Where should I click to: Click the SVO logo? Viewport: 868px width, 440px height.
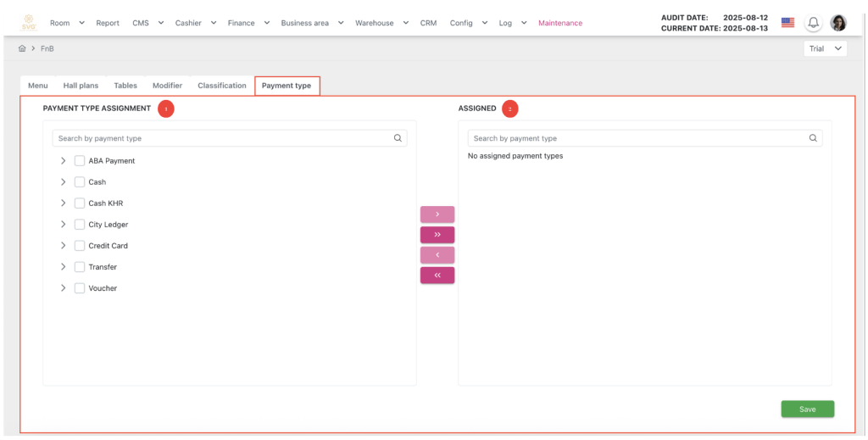28,23
